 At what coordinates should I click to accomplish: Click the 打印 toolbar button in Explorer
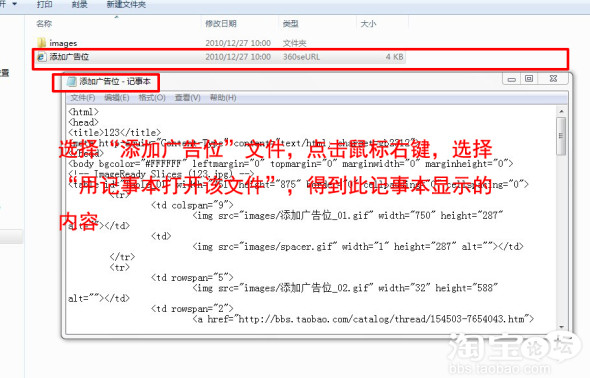coord(44,5)
